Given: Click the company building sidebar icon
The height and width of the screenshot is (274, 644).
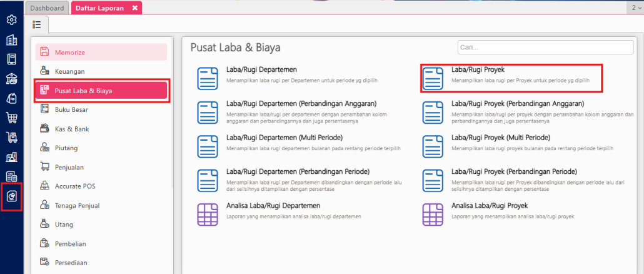Looking at the screenshot, I should [x=11, y=40].
